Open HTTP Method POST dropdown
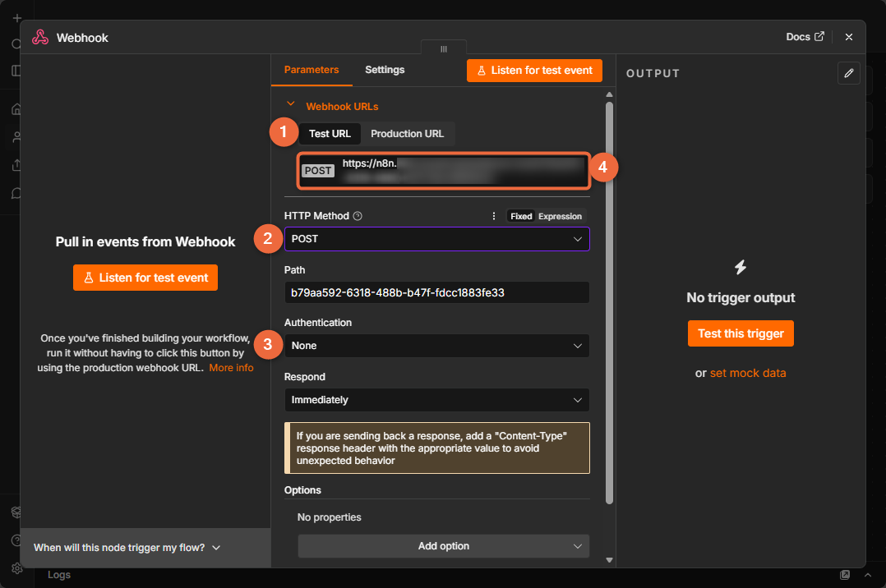The width and height of the screenshot is (886, 588). tap(436, 239)
